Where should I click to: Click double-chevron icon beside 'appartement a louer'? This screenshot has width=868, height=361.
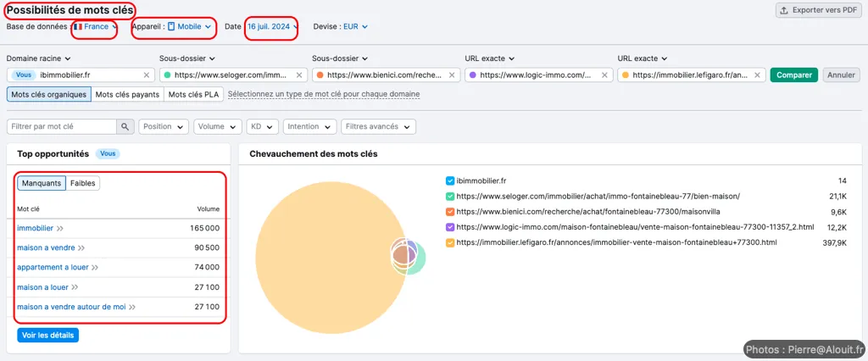pyautogui.click(x=95, y=268)
